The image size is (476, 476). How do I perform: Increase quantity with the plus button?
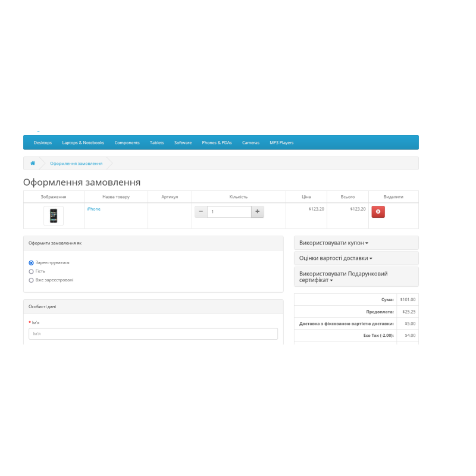[x=258, y=211]
